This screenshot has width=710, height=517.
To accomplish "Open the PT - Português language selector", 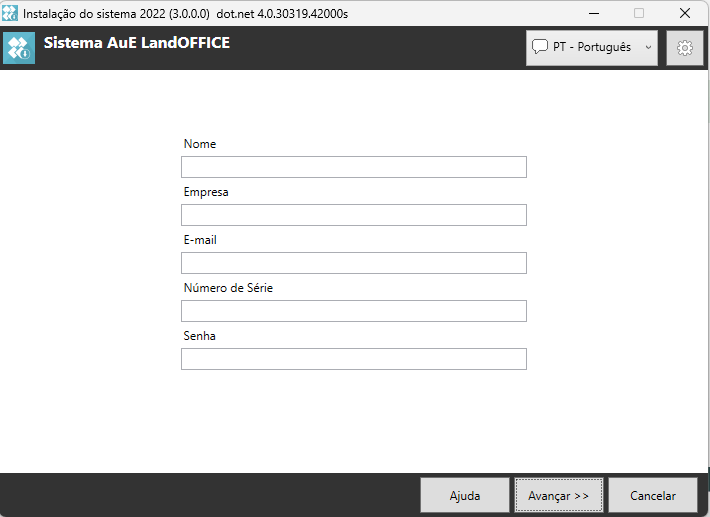I will [591, 47].
